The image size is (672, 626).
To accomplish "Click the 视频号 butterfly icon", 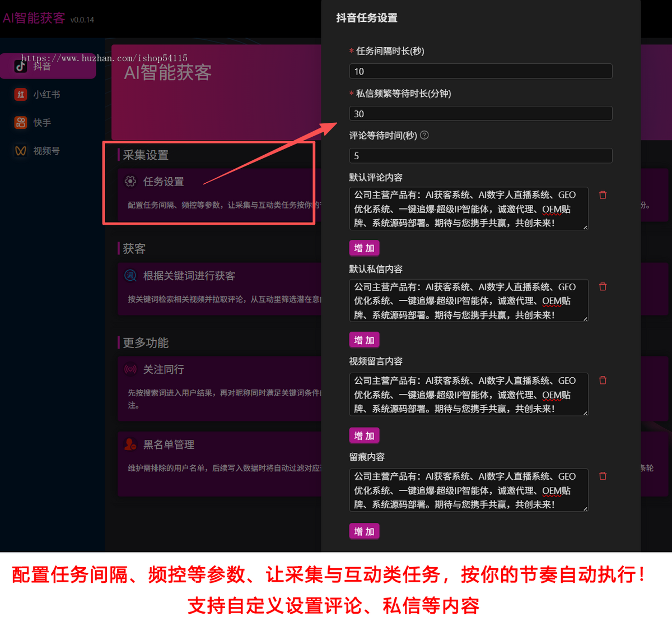I will (x=21, y=151).
